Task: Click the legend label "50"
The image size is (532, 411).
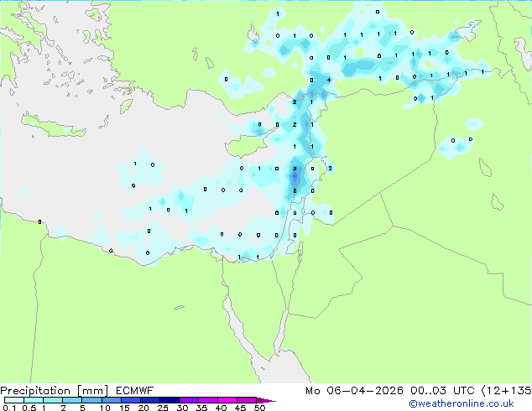Action: (259, 408)
